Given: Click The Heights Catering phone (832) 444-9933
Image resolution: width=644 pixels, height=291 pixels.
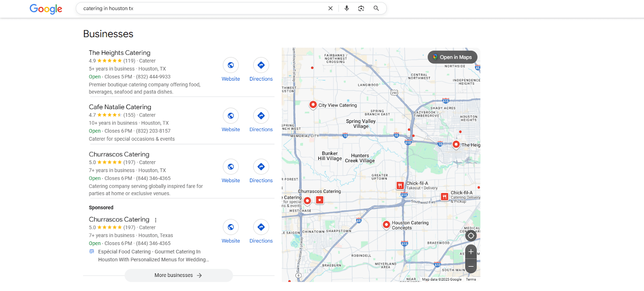Looking at the screenshot, I should pos(153,77).
